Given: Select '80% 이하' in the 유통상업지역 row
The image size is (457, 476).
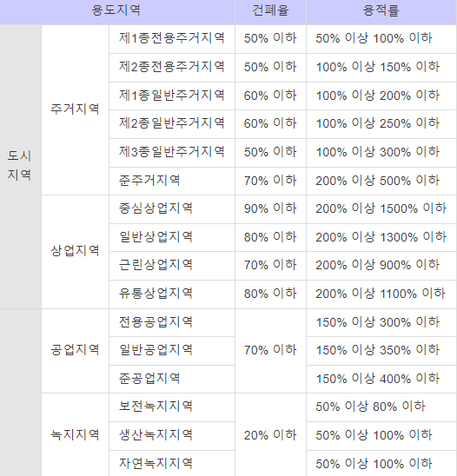Looking at the screenshot, I should point(270,294).
